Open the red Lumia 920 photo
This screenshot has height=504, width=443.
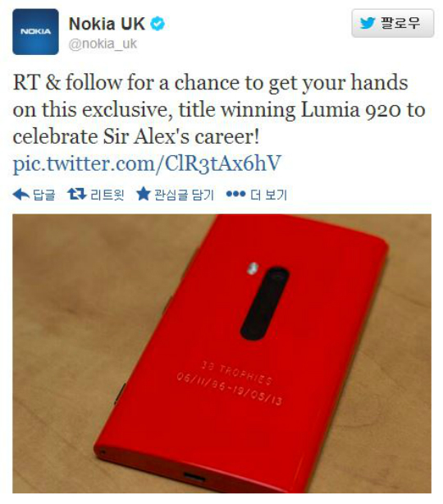(221, 353)
